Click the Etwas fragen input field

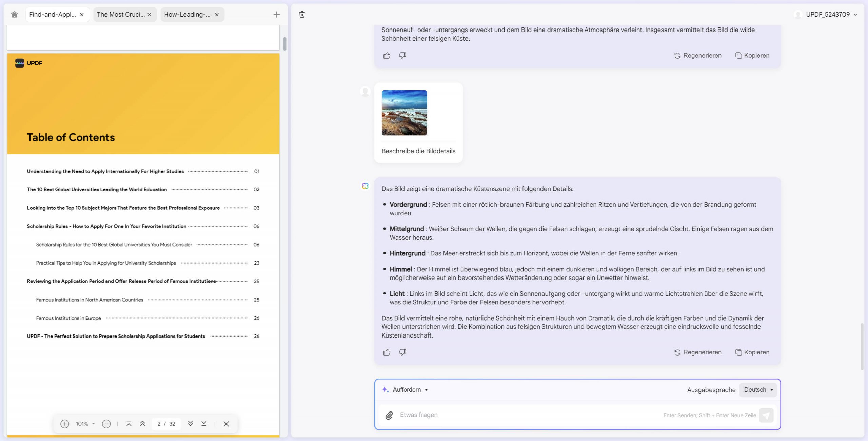click(x=529, y=415)
